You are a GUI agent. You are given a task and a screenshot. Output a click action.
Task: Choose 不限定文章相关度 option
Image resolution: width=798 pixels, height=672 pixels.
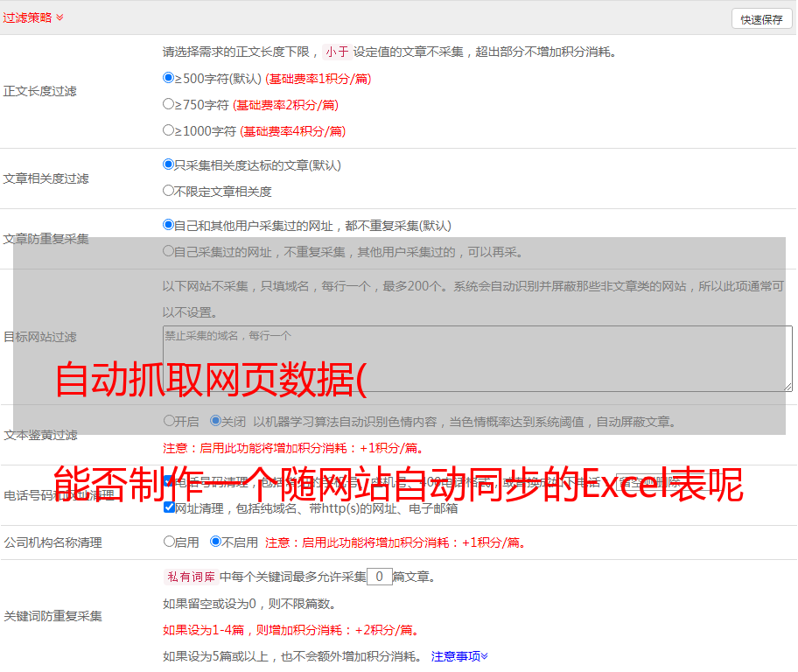coord(169,191)
